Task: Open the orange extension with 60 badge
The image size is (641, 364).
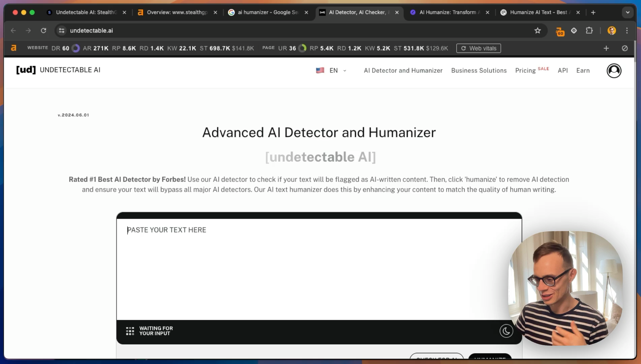Action: pyautogui.click(x=560, y=31)
